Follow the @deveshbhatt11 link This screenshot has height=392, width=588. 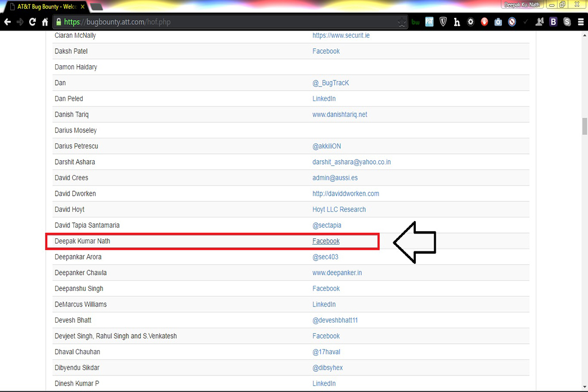coord(335,320)
